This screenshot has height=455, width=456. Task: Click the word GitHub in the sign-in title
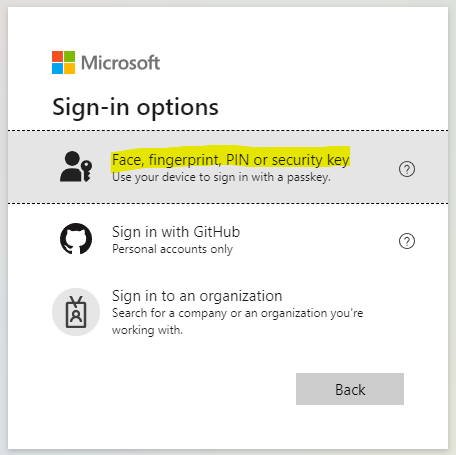[217, 232]
